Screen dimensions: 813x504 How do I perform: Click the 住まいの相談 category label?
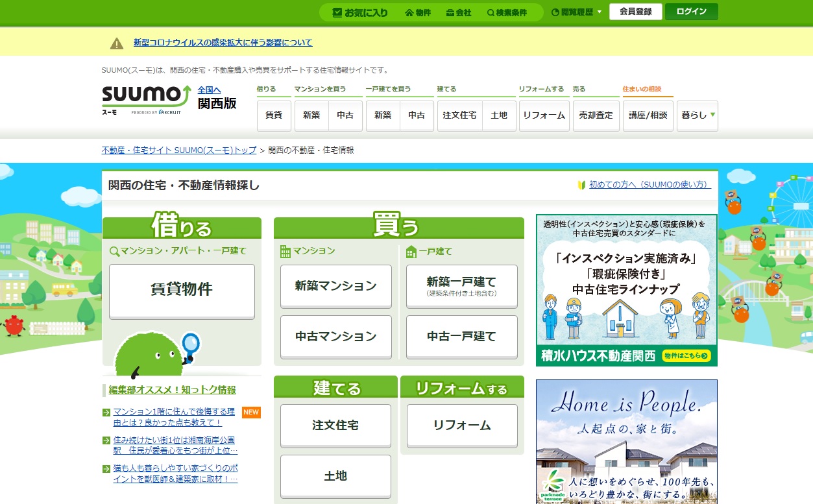pos(642,89)
